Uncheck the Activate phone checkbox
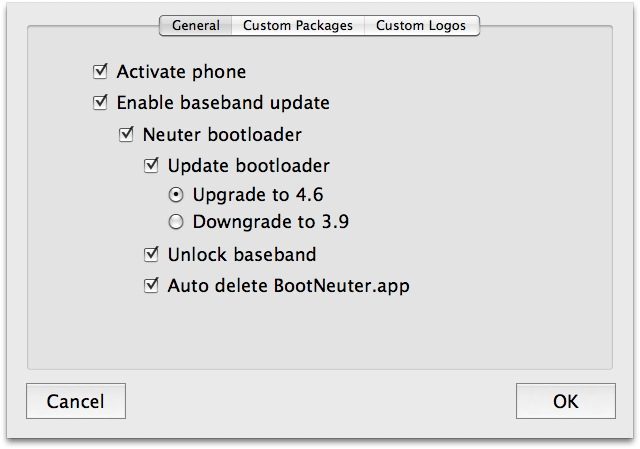The image size is (640, 449). coord(100,72)
